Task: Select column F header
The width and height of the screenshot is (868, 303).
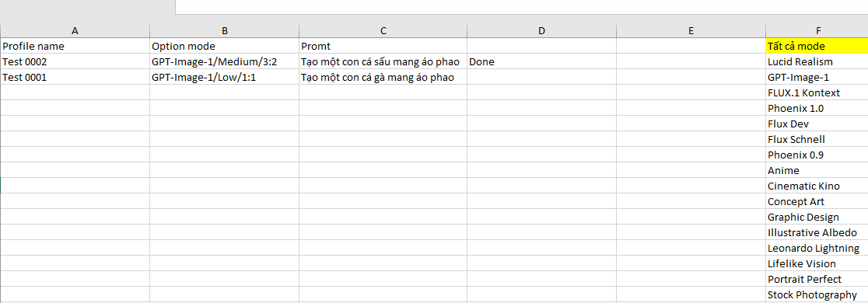Action: click(817, 31)
